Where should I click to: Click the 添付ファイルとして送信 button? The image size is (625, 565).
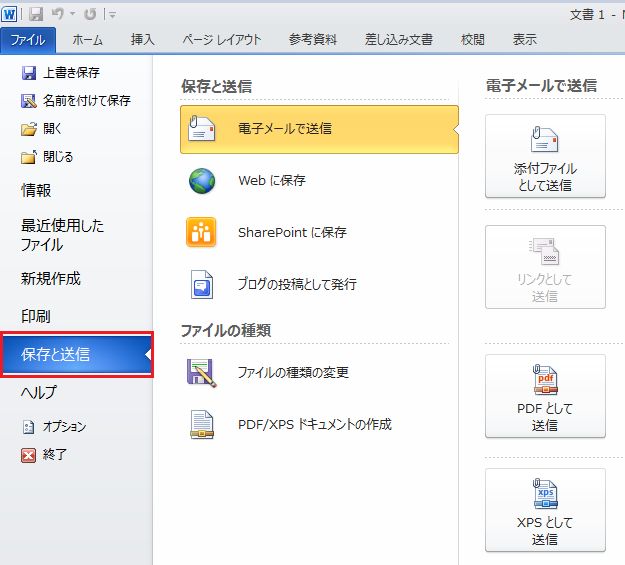click(545, 156)
